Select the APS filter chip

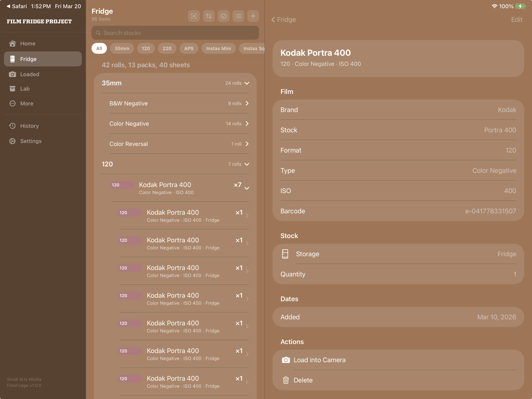(x=188, y=48)
